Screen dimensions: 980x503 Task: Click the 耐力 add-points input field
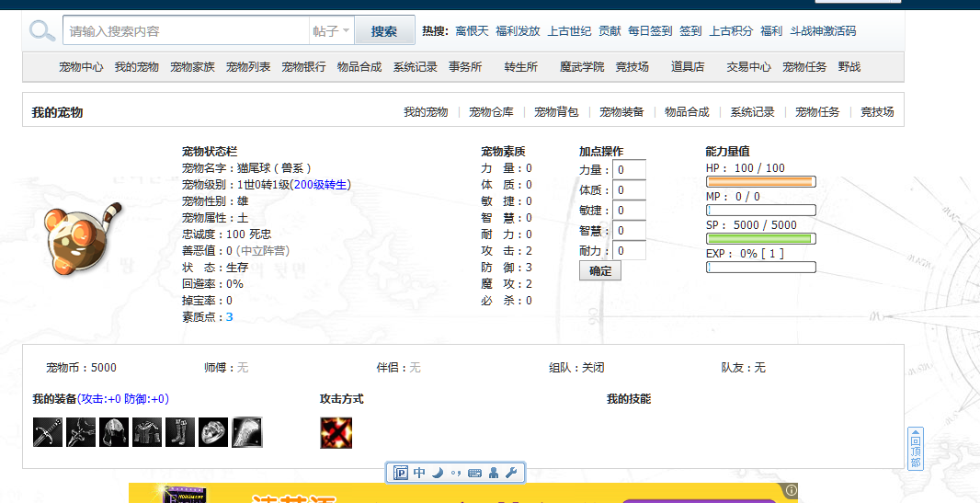(x=630, y=250)
